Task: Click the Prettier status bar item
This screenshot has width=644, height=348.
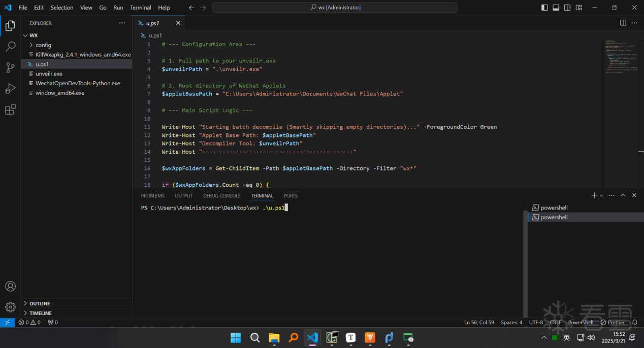Action: click(x=613, y=322)
